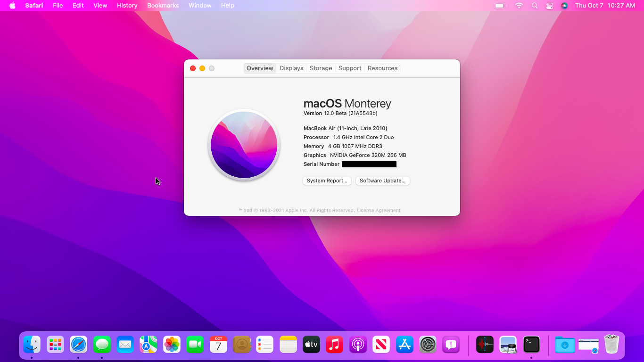The height and width of the screenshot is (362, 644).
Task: Open the App Store in Dock
Action: 405,345
